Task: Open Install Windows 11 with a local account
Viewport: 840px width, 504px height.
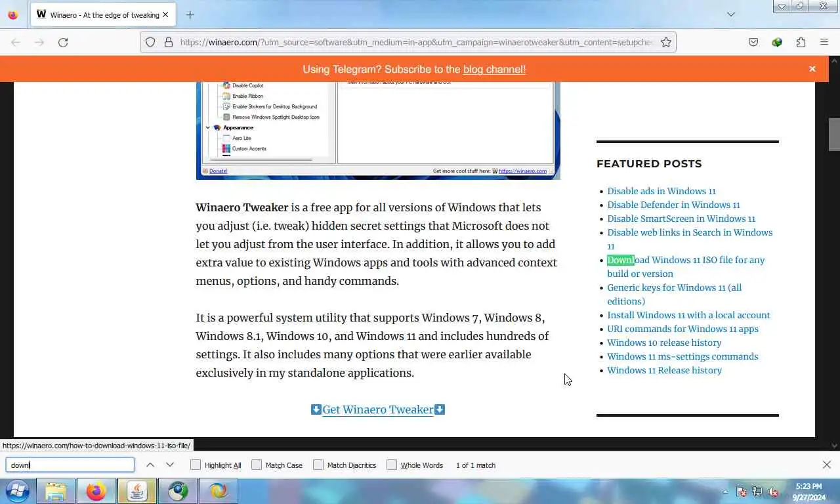Action: pyautogui.click(x=688, y=315)
